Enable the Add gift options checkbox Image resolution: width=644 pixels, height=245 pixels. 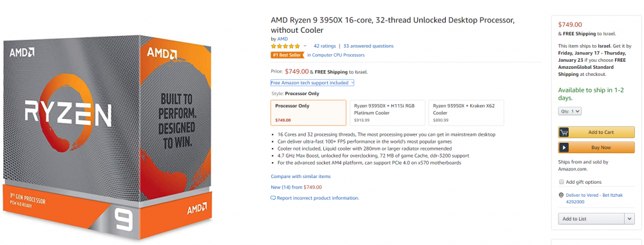click(561, 182)
